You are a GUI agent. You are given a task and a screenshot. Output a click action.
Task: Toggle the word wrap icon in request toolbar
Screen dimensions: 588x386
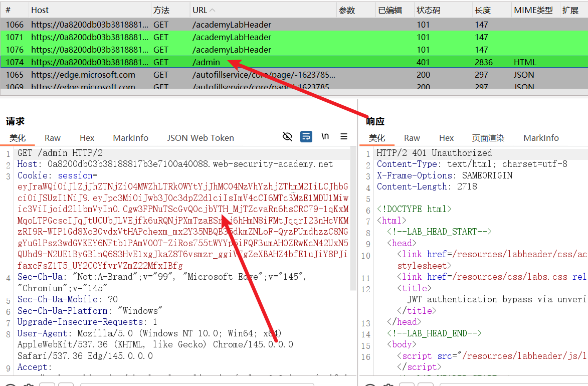click(306, 136)
